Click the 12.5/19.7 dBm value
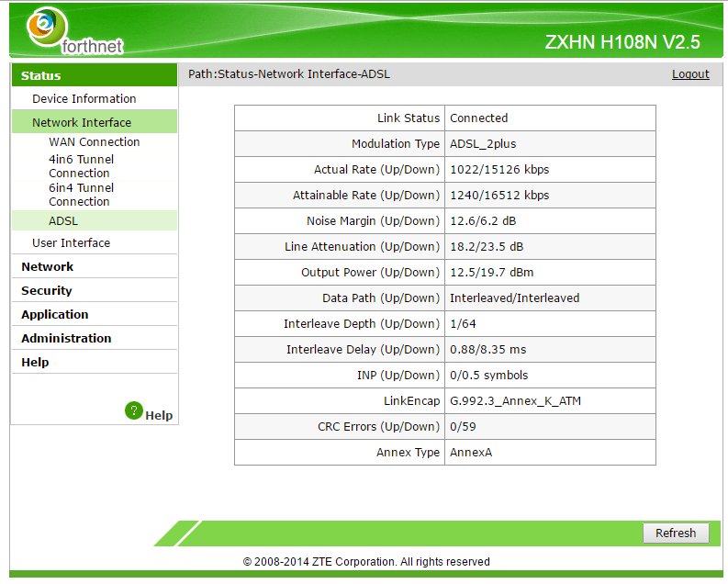728x584 pixels. coord(492,273)
